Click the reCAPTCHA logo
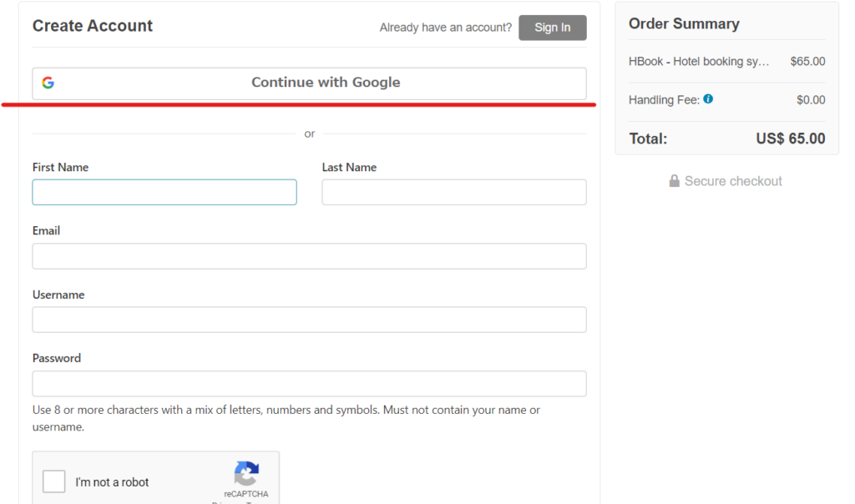 (246, 474)
